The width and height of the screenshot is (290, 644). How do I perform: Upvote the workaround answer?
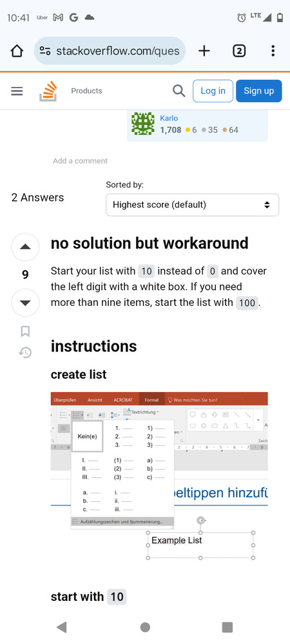click(25, 247)
